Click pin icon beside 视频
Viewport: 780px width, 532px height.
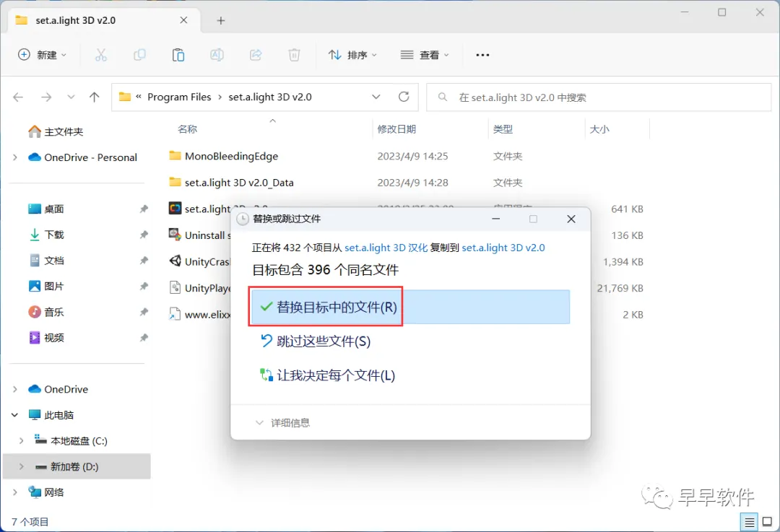144,338
